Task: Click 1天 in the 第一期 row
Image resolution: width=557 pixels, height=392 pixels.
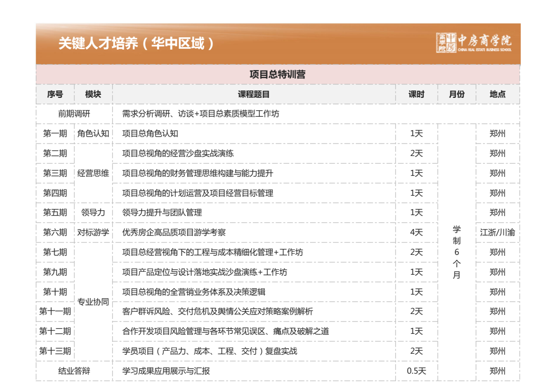Action: pos(416,134)
